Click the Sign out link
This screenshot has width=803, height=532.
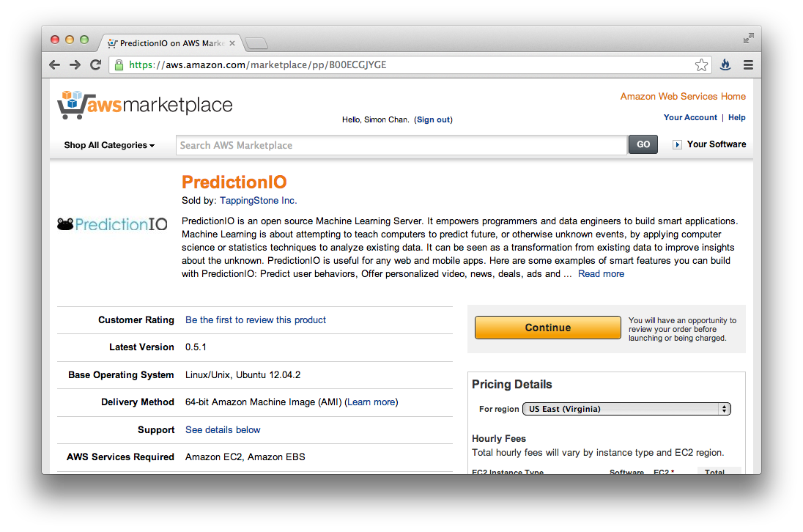(434, 119)
